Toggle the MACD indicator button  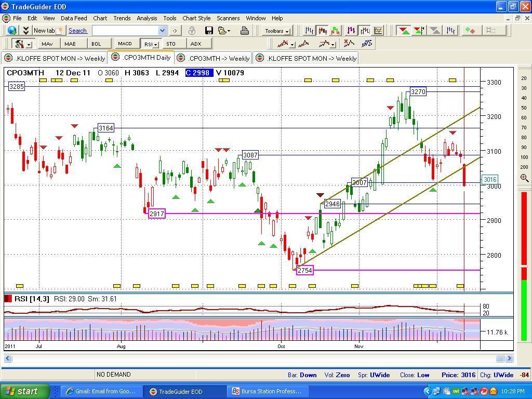click(x=125, y=44)
